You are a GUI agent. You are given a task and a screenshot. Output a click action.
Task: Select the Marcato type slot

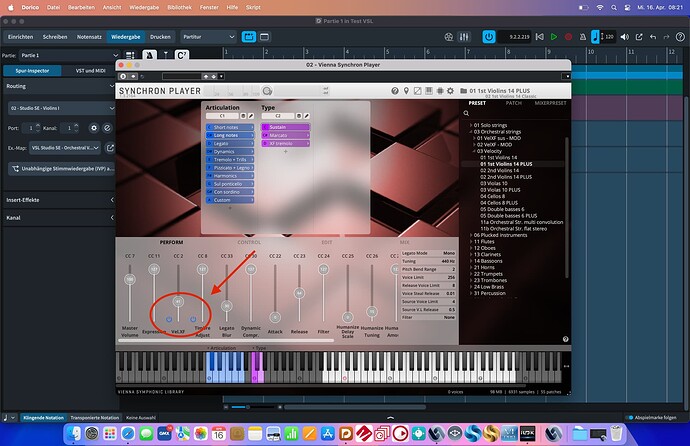tap(285, 135)
